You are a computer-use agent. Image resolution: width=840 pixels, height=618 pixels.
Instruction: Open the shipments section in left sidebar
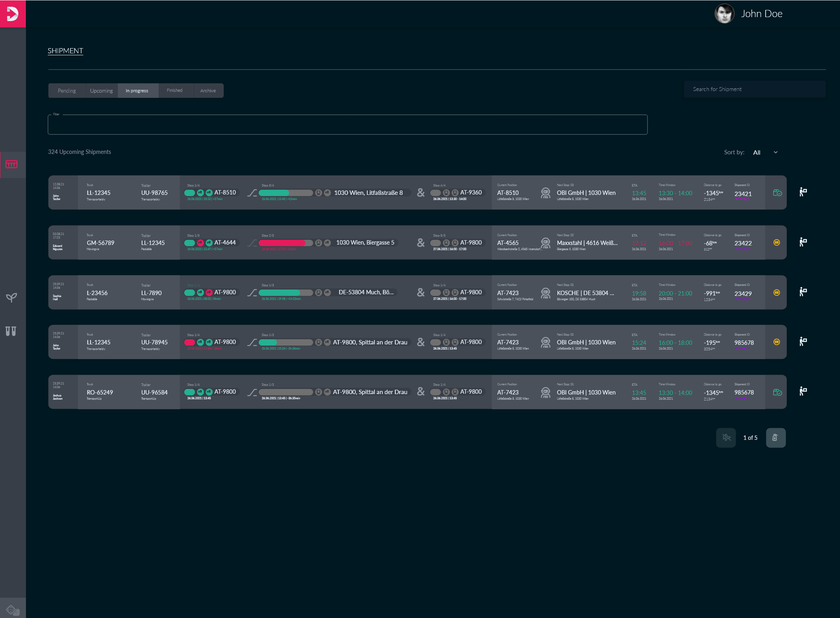[x=12, y=164]
